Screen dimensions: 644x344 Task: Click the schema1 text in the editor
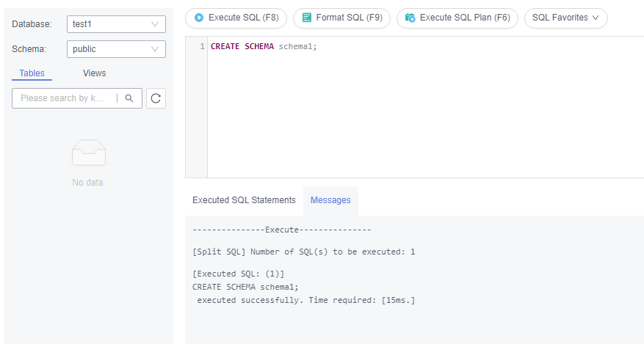tap(296, 46)
